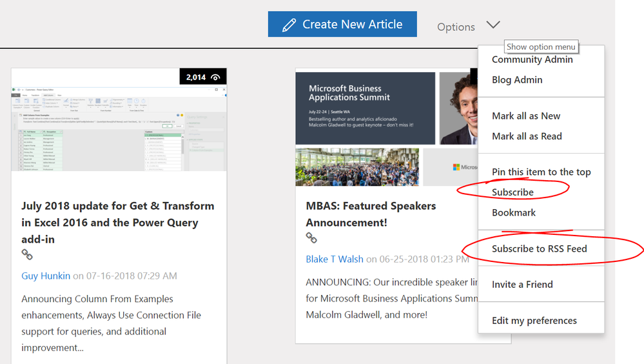Screen dimensions: 644x364
Task: Open the Excel Power Query article thumbnail
Action: pyautogui.click(x=119, y=128)
